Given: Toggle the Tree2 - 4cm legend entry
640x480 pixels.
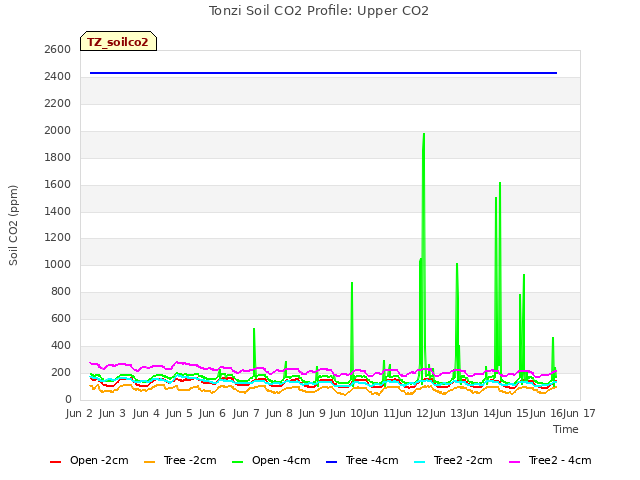Looking at the screenshot, I should point(550,461).
